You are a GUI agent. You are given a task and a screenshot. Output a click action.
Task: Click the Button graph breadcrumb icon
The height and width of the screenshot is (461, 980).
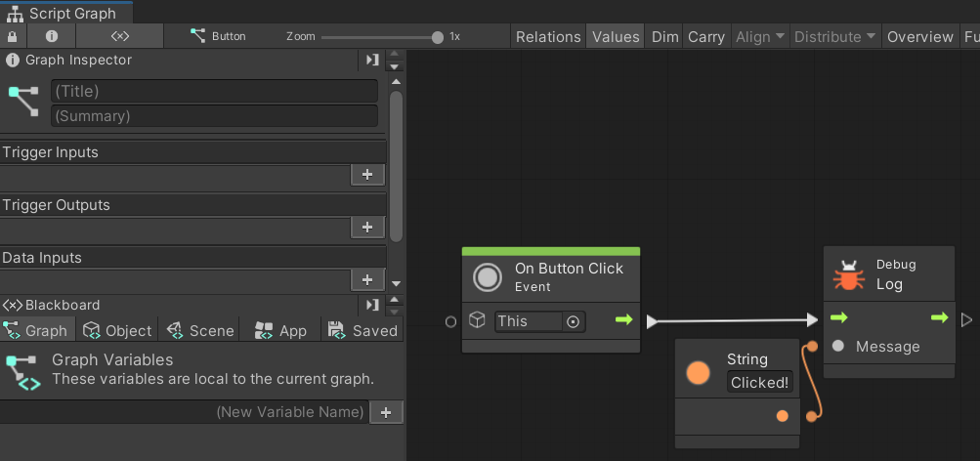click(200, 36)
